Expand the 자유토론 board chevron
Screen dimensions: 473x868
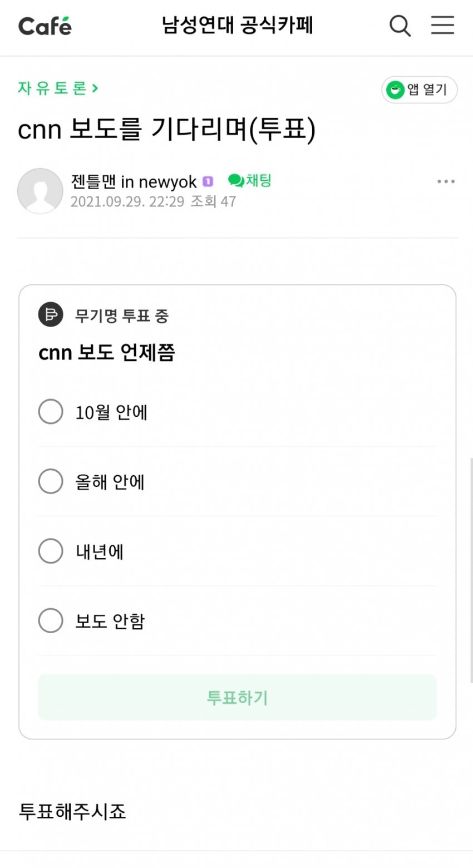tap(95, 88)
